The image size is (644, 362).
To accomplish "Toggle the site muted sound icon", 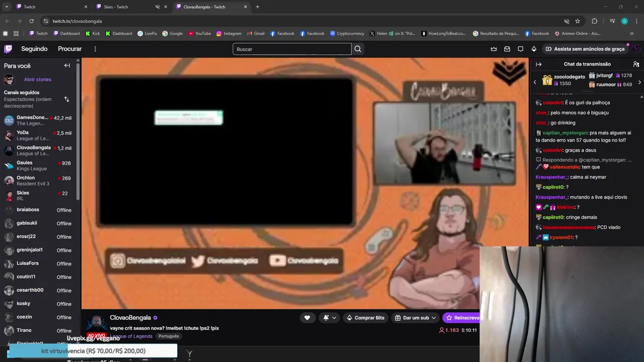I will (567, 21).
